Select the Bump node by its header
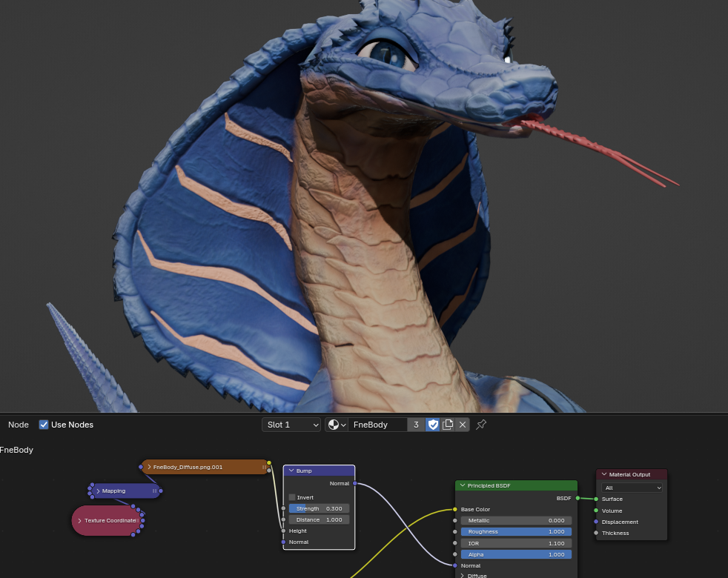 319,471
